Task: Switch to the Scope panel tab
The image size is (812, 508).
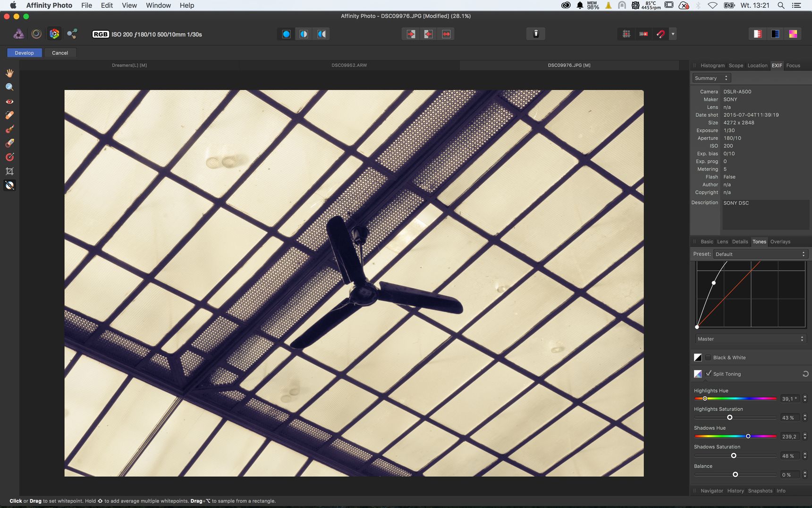Action: pyautogui.click(x=736, y=66)
